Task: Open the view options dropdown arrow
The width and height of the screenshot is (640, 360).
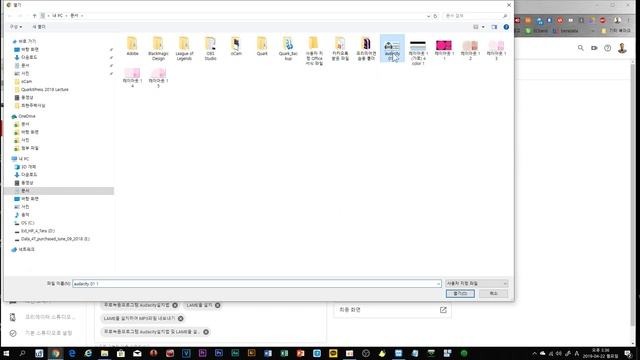Action: (x=483, y=27)
